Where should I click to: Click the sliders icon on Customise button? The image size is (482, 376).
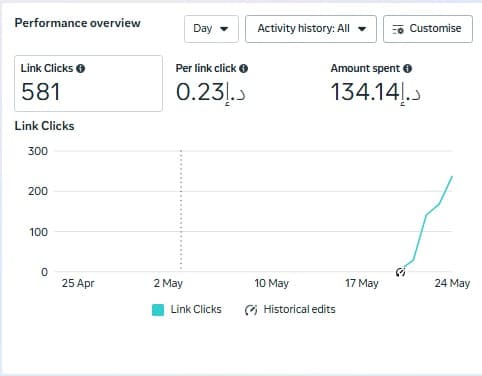click(x=398, y=29)
